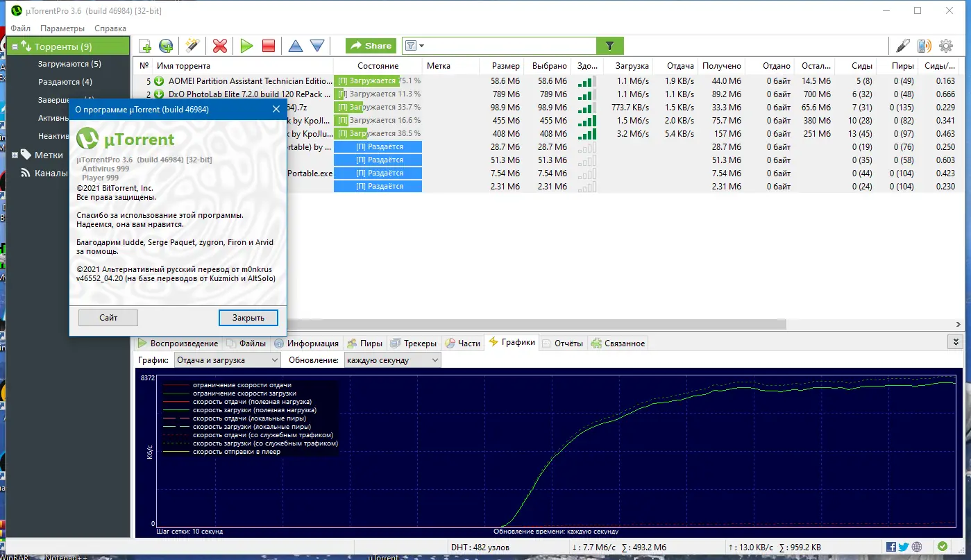
Task: Close the О программе µTorrent dialog
Action: [x=276, y=109]
